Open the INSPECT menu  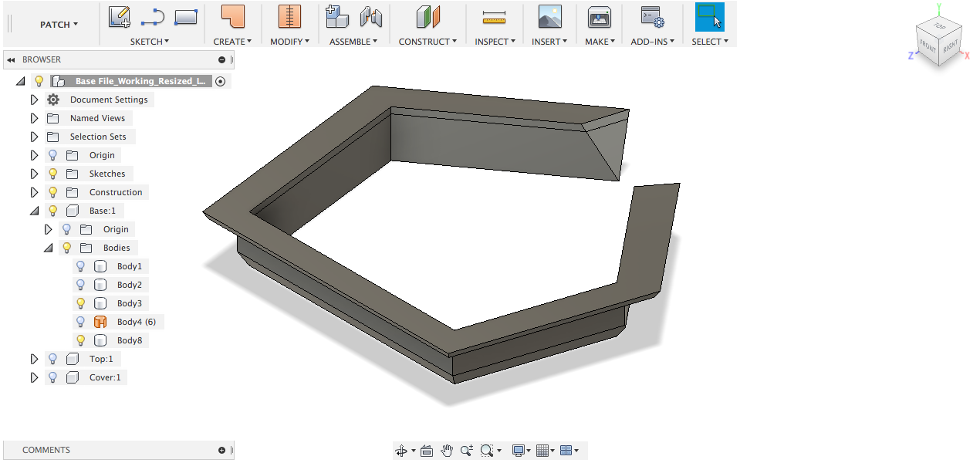495,42
